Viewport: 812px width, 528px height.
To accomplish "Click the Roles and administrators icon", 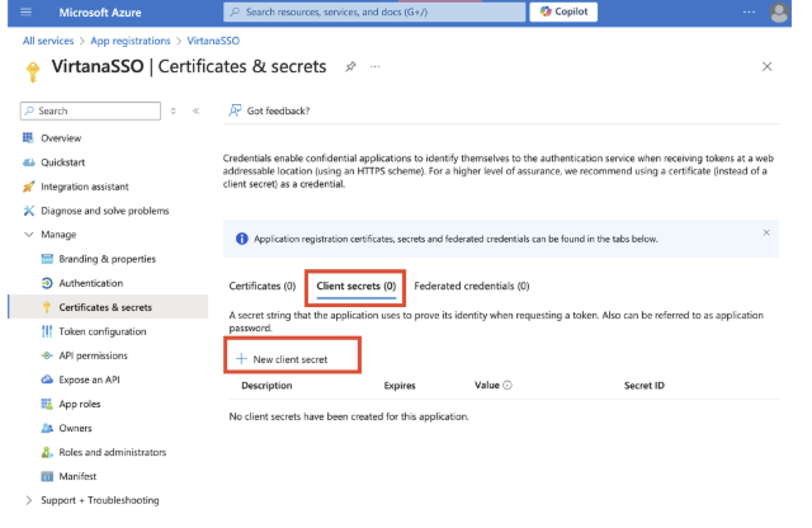I will click(x=47, y=452).
